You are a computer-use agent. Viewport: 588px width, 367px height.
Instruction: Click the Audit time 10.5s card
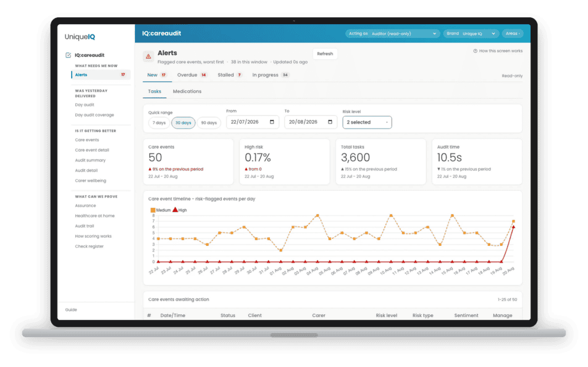[477, 162]
